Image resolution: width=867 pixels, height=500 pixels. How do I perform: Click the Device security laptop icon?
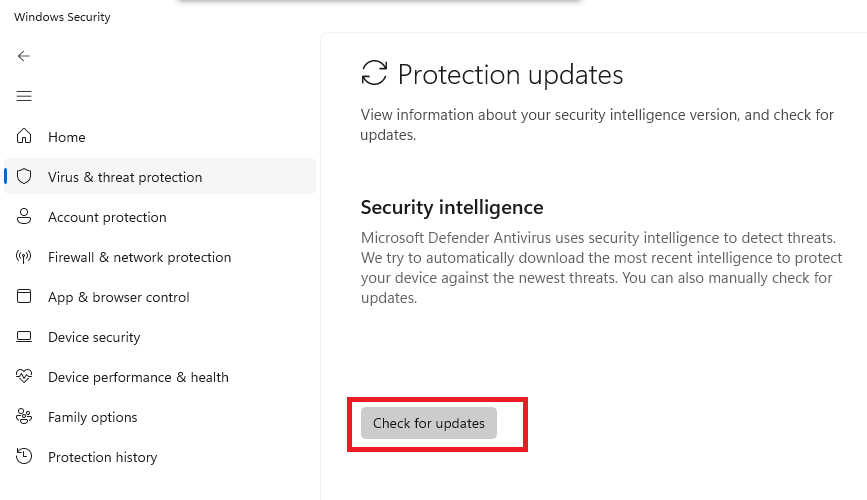[24, 337]
